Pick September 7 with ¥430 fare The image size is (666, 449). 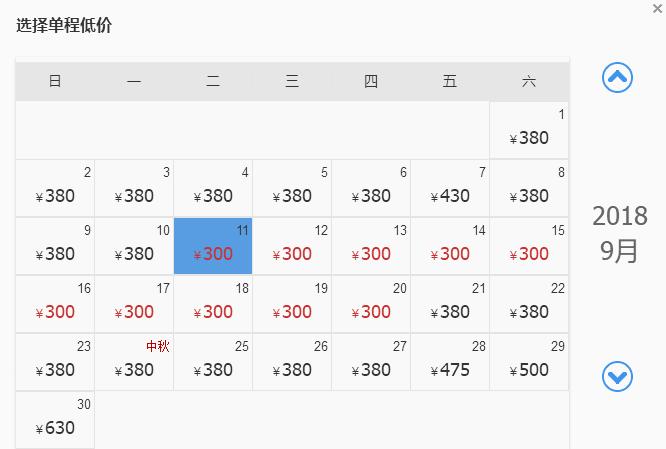pyautogui.click(x=450, y=188)
